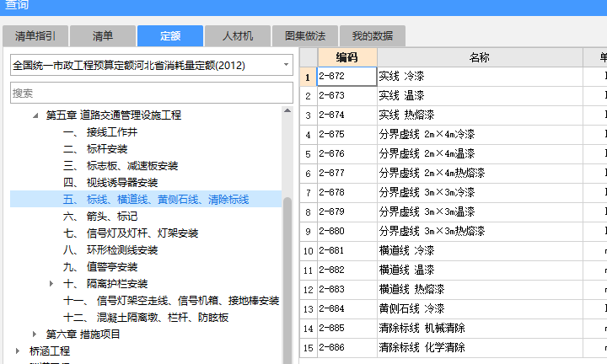
Task: Click the tree scrollbar up arrow
Action: click(x=287, y=110)
